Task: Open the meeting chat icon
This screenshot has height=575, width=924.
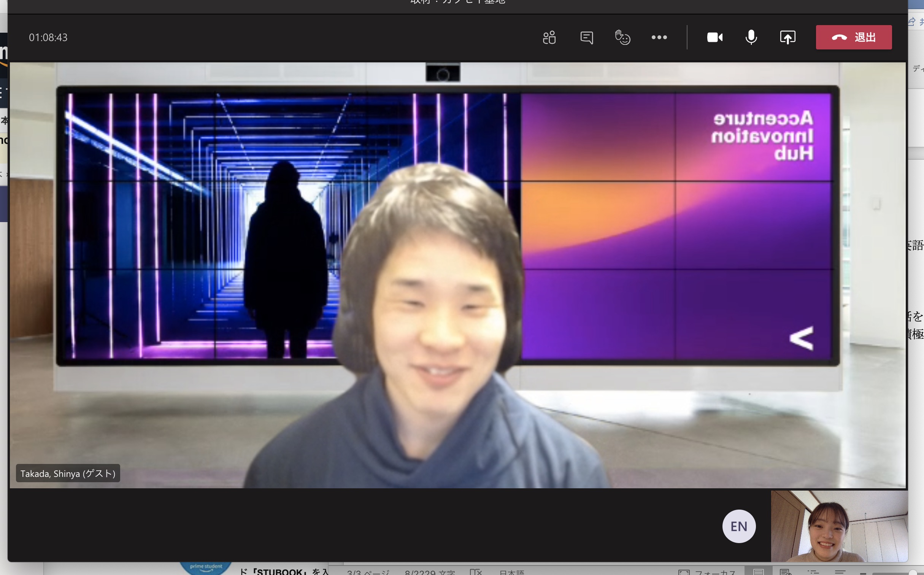Action: pyautogui.click(x=586, y=37)
